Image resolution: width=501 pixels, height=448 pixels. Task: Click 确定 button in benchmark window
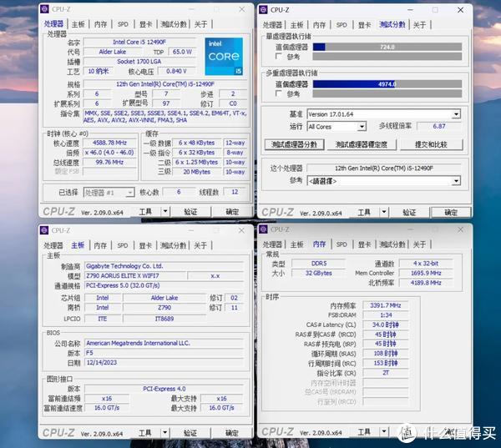[x=451, y=213]
